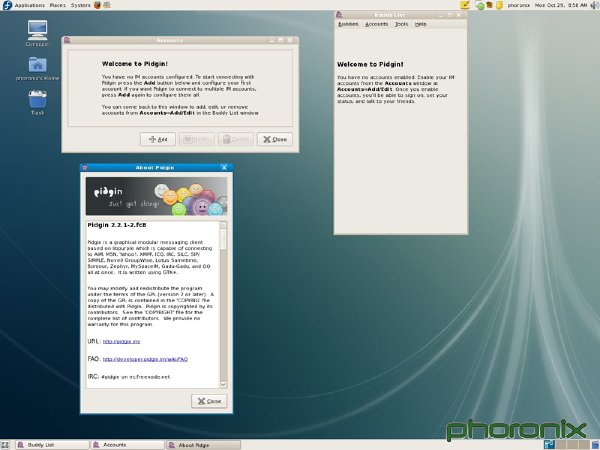
Task: Click the phoronix user name in top panel
Action: pos(519,5)
